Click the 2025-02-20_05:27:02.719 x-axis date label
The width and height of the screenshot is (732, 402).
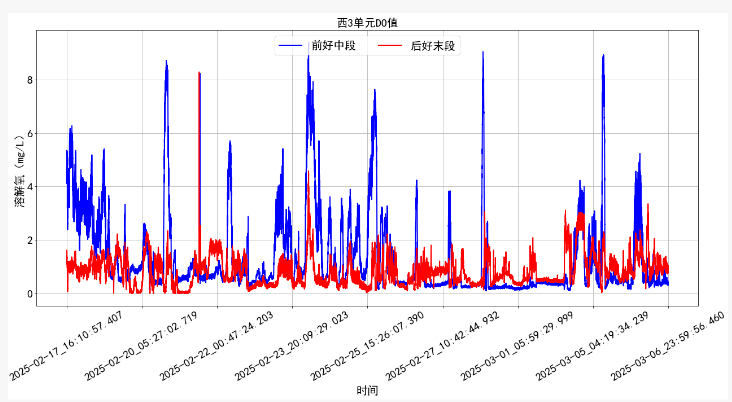(x=143, y=344)
